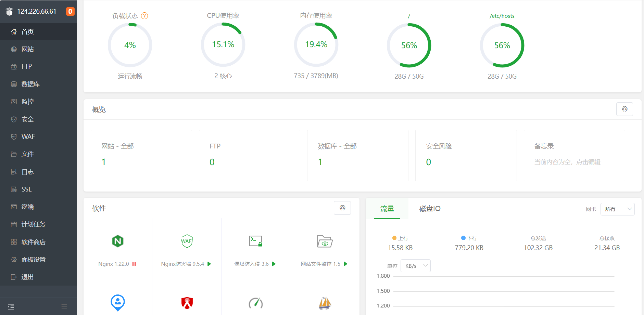Open the 概览 settings gear button
This screenshot has height=315, width=644.
pos(624,109)
